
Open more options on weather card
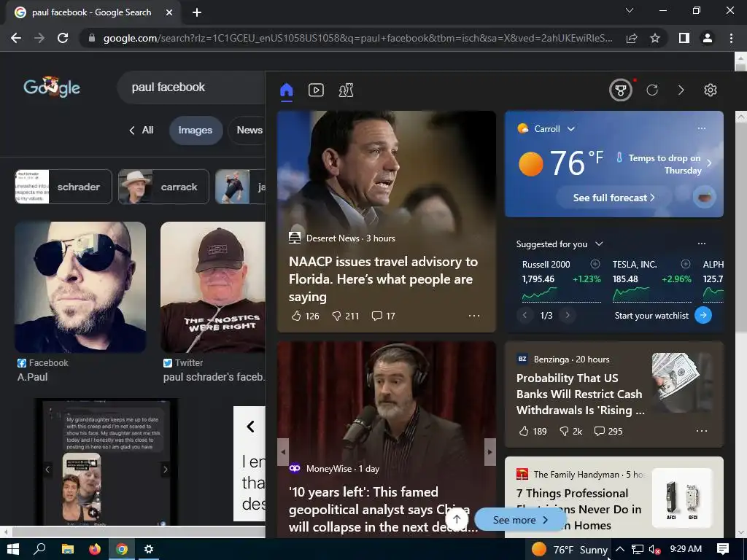click(x=702, y=128)
